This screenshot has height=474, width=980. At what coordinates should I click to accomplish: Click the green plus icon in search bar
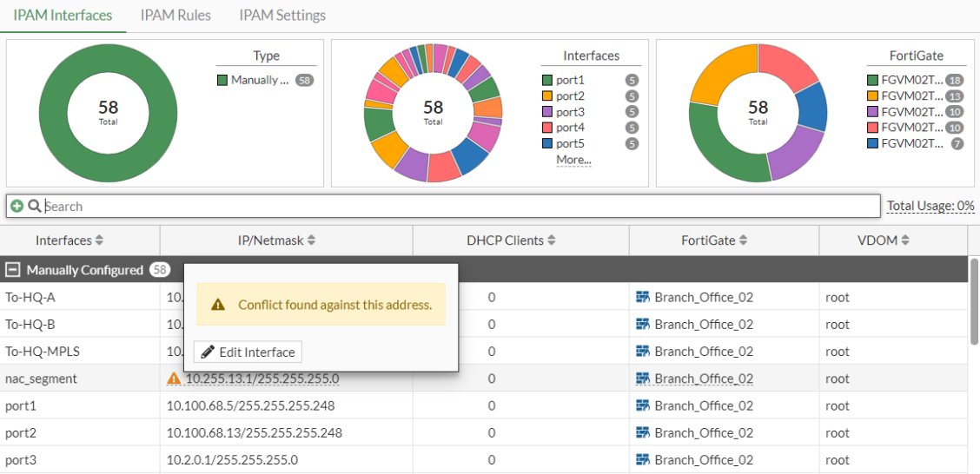click(x=17, y=206)
